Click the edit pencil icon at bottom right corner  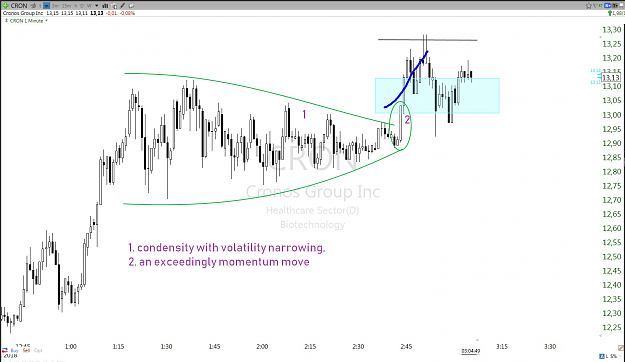click(621, 348)
